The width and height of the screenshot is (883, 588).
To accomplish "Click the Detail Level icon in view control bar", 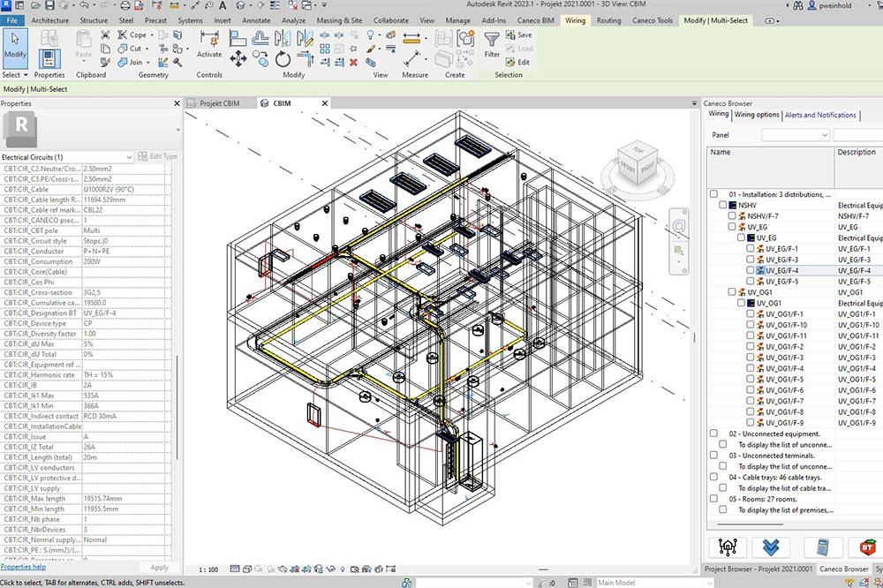I will [x=235, y=569].
